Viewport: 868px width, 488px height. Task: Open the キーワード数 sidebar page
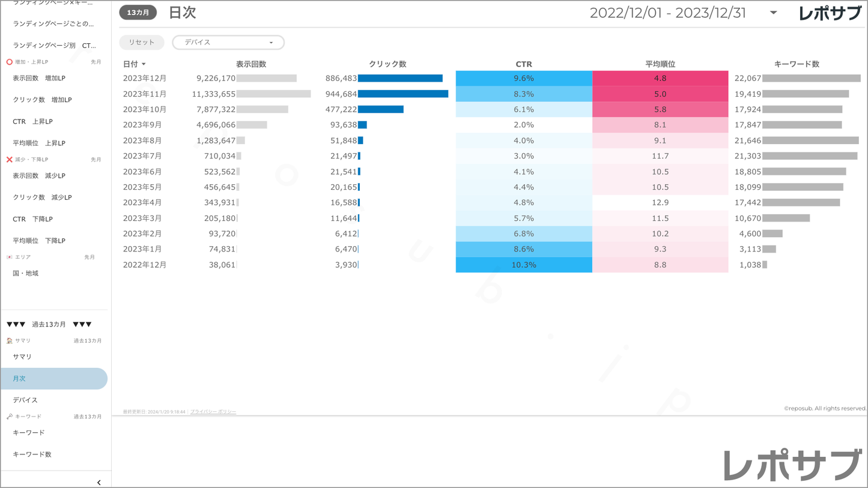tap(32, 454)
